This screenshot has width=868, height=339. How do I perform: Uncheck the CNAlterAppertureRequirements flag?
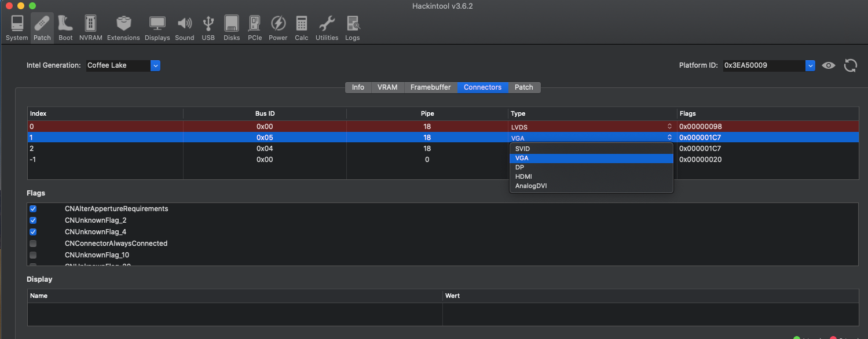coord(33,209)
